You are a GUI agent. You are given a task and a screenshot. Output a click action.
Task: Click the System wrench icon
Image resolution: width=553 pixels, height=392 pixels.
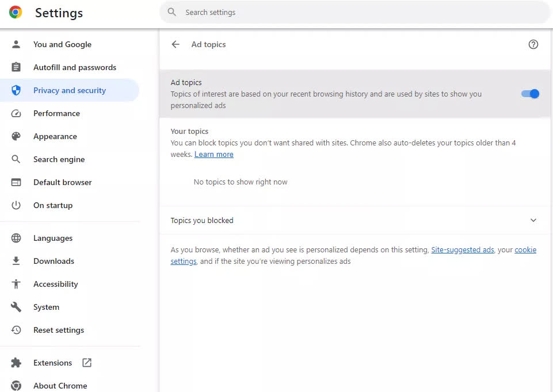click(16, 307)
